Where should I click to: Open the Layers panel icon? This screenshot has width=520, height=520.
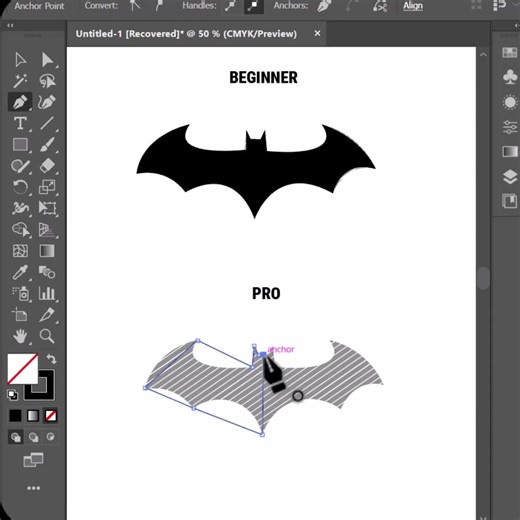click(x=510, y=177)
